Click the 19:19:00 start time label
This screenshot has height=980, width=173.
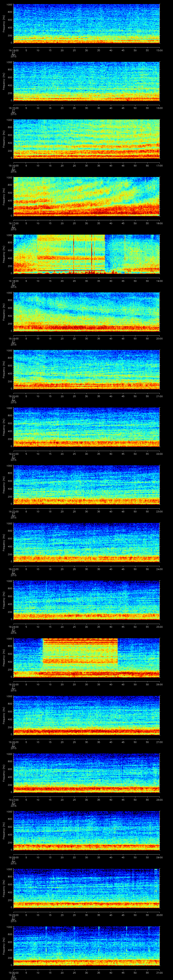13,339
